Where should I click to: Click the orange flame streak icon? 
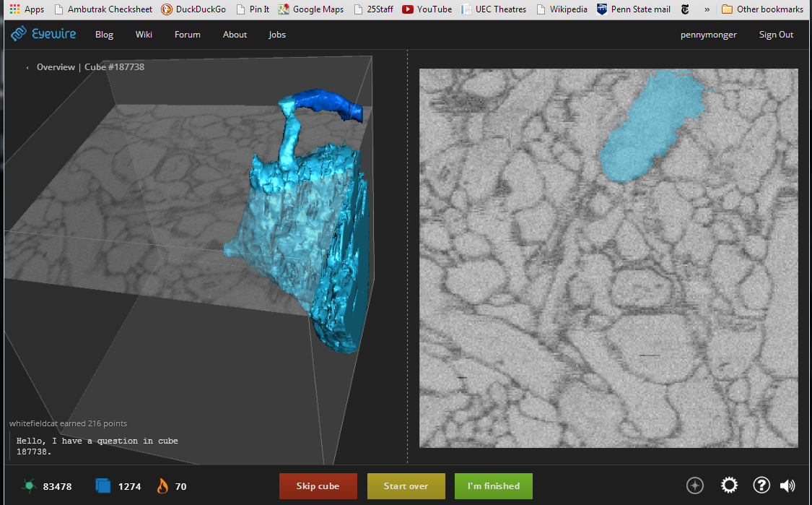click(x=162, y=486)
